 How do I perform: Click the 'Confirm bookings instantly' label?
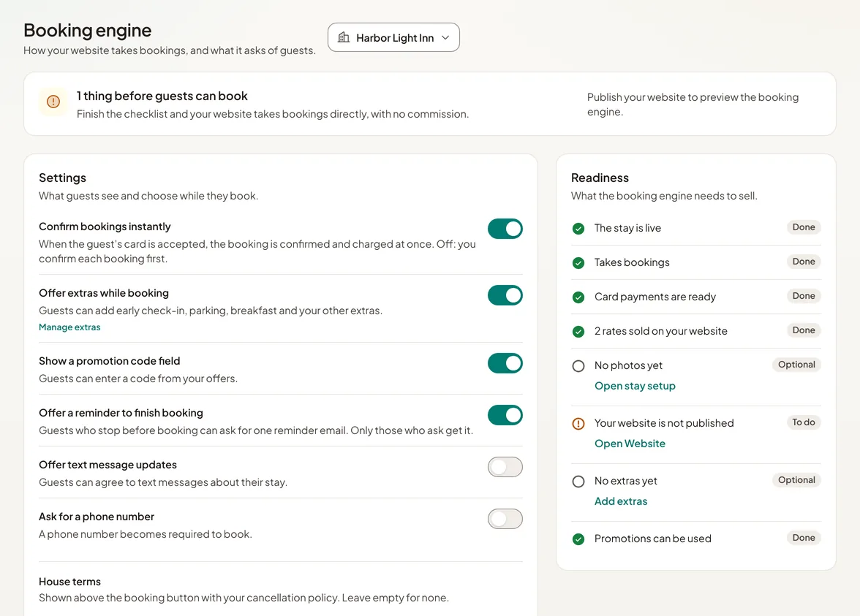105,227
